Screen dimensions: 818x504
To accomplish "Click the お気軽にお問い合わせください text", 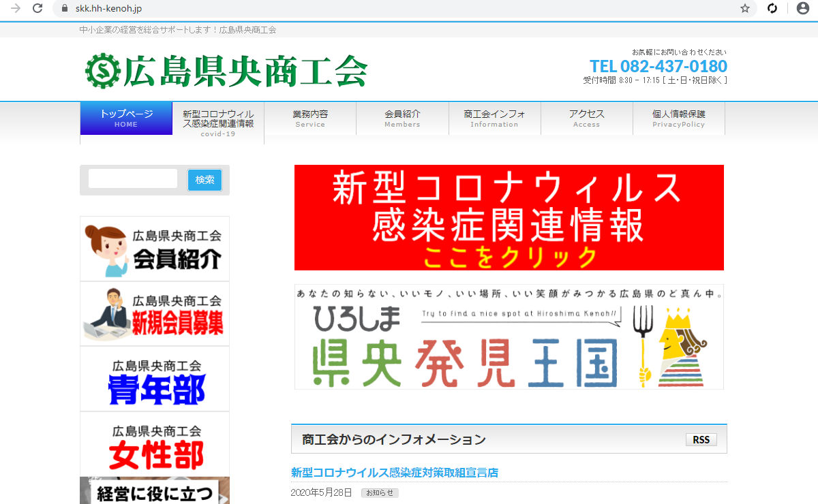I will (680, 52).
